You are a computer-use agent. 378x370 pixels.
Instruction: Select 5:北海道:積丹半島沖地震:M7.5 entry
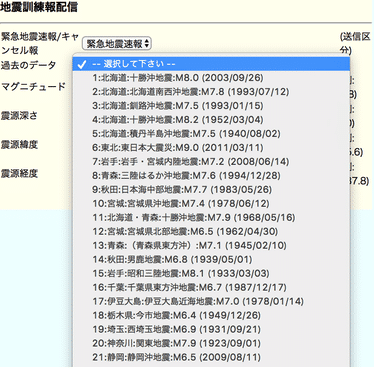click(x=211, y=134)
